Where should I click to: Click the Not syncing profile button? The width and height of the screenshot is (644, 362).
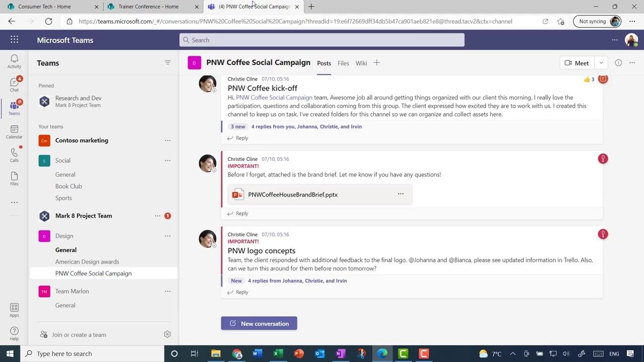tap(597, 21)
